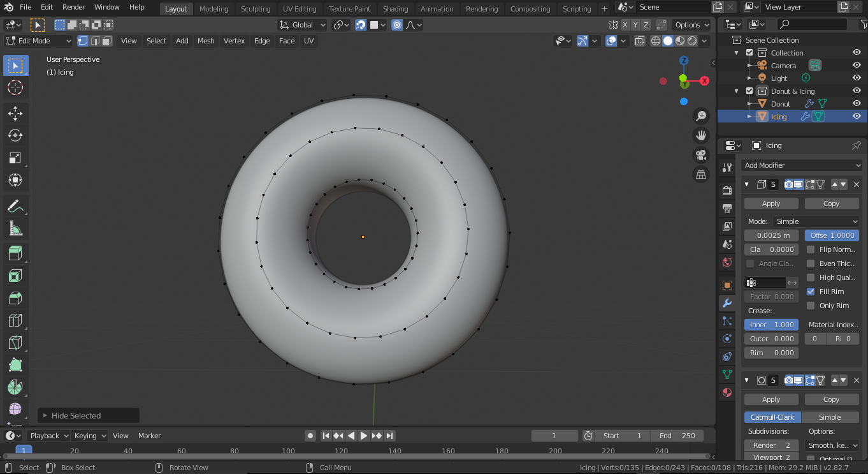Click the Inner crease slider

[771, 325]
